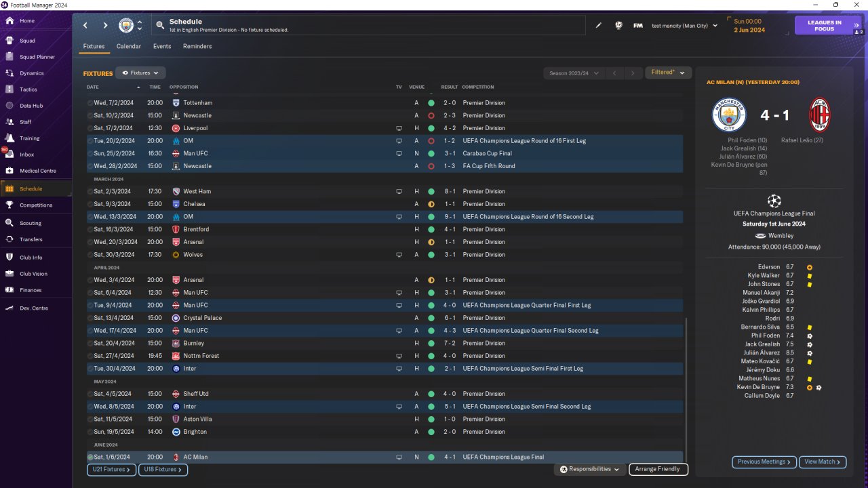Toggle the reminder circle for Tottenham fixture
Screen dimensions: 868x488
pos(90,103)
